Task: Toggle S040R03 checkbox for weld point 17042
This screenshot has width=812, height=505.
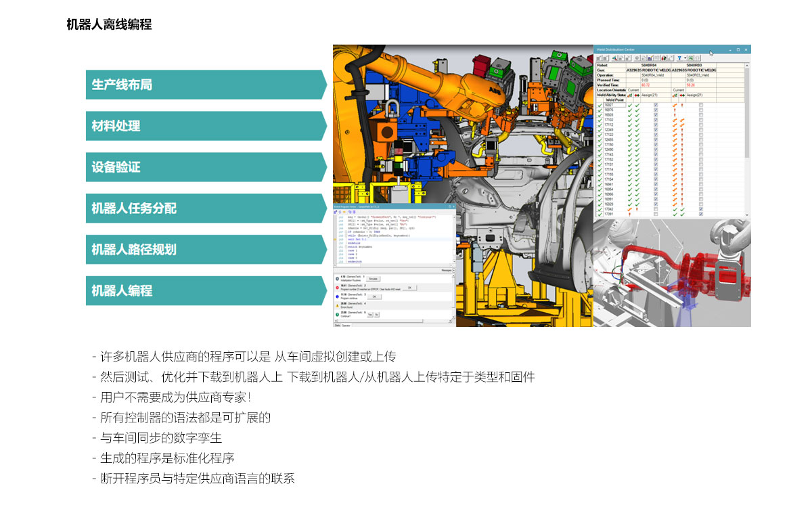Action: coord(701,209)
